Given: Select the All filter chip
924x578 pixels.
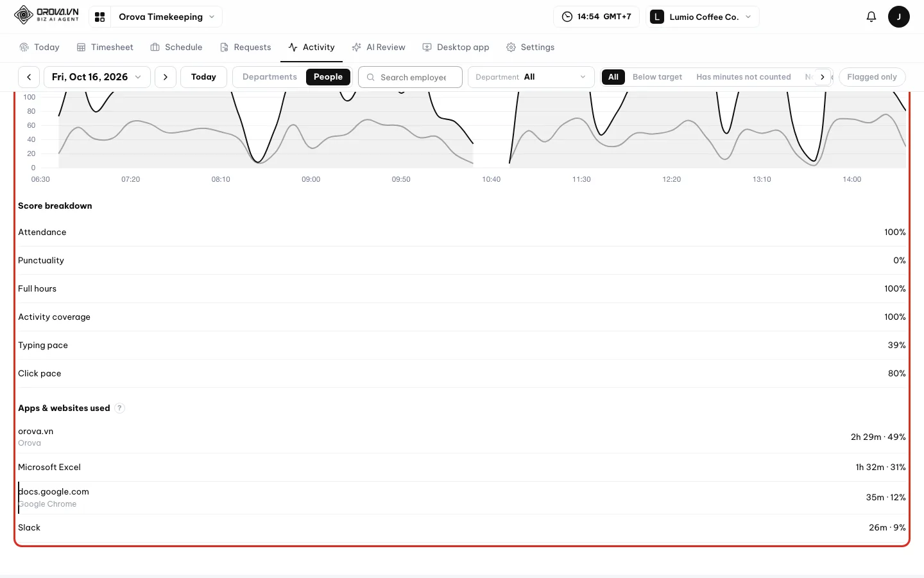Looking at the screenshot, I should click(613, 77).
